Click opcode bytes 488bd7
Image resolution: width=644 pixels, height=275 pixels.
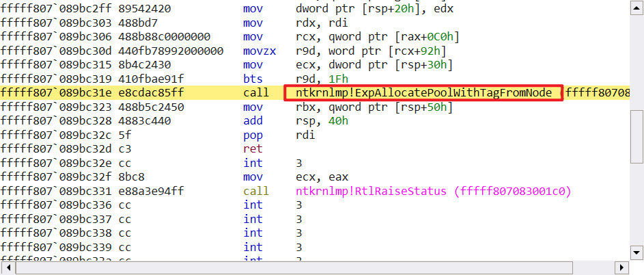click(138, 23)
